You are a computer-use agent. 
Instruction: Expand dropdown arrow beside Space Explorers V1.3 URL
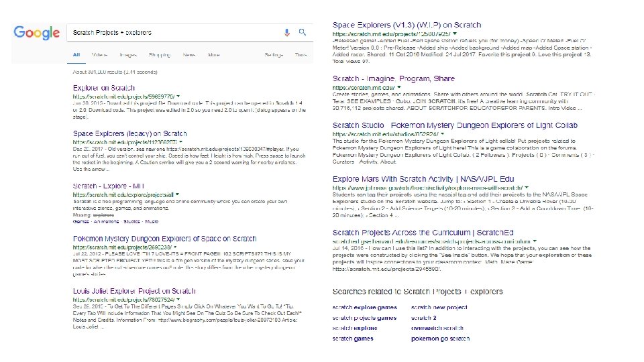click(455, 34)
